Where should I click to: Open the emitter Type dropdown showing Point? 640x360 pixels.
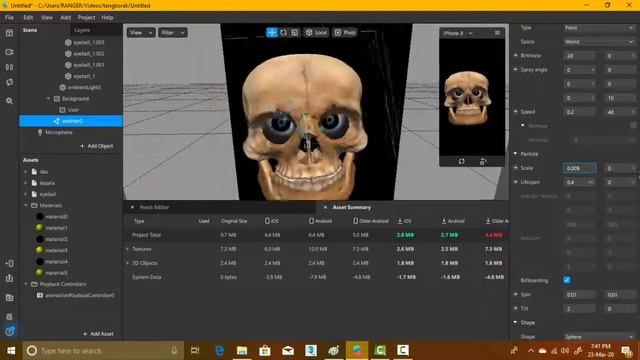pyautogui.click(x=599, y=28)
